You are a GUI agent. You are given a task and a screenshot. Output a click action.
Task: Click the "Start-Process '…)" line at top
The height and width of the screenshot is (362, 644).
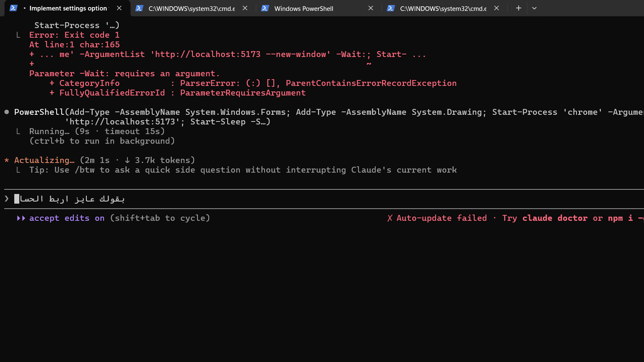[77, 25]
